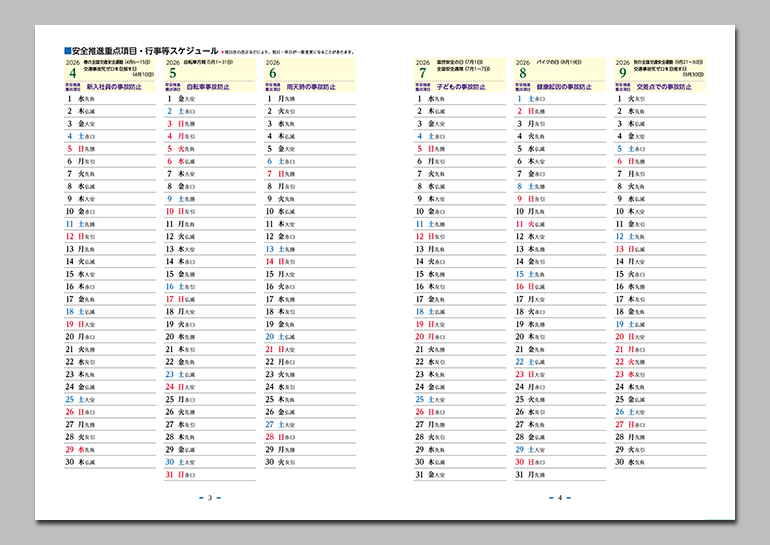Screen dimensions: 770x545
Task: Click the September theme 交差点での事故防止
Action: [664, 87]
